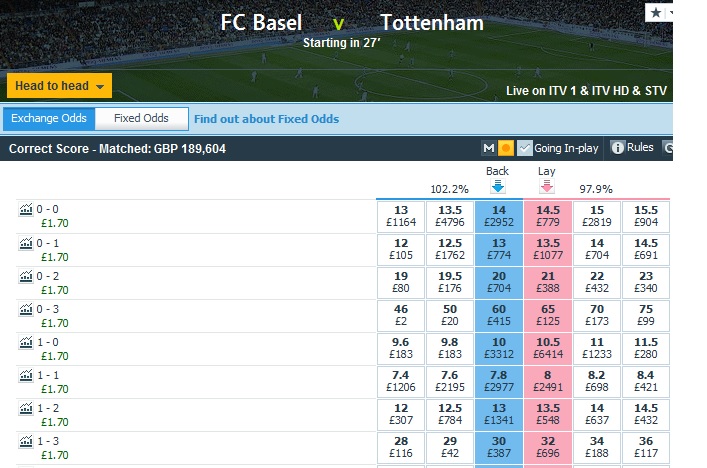Screen dimensions: 707x468
Task: Open Find out about Fixed Odds link
Action: point(266,119)
